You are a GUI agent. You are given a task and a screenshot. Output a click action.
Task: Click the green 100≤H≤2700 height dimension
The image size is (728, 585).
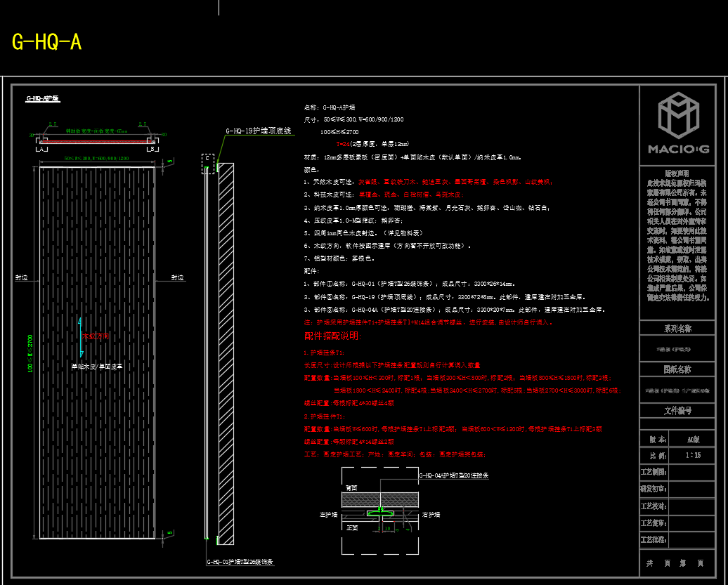(30, 355)
